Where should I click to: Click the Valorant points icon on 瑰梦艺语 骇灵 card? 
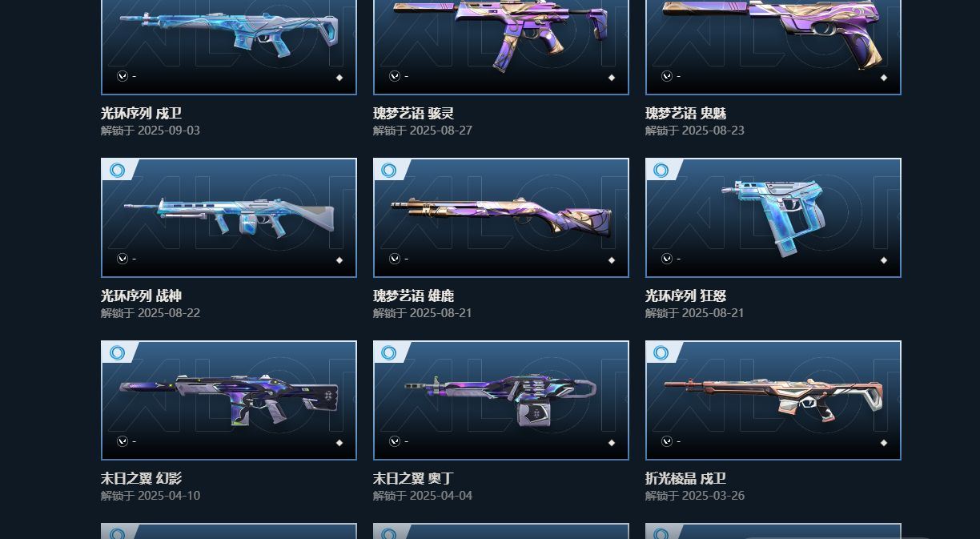(x=395, y=76)
